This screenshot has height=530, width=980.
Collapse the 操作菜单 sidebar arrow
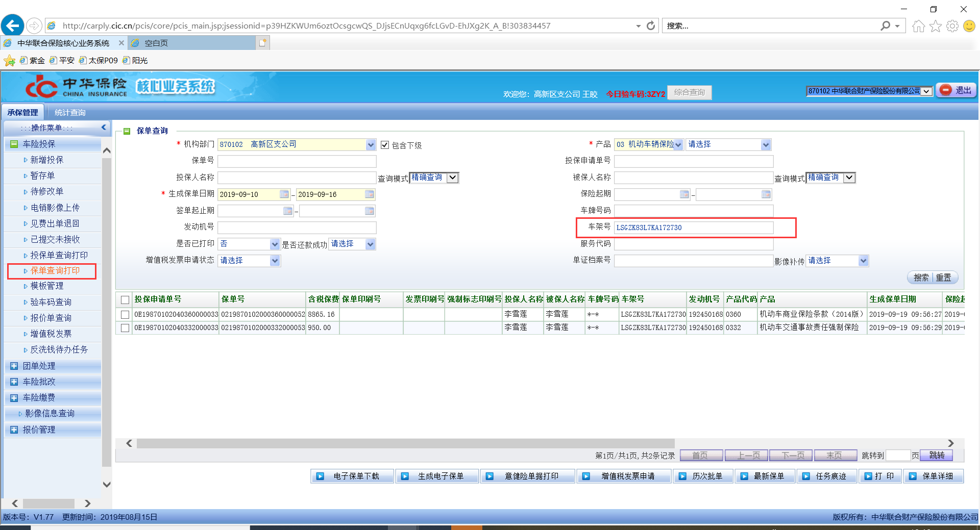(x=104, y=128)
